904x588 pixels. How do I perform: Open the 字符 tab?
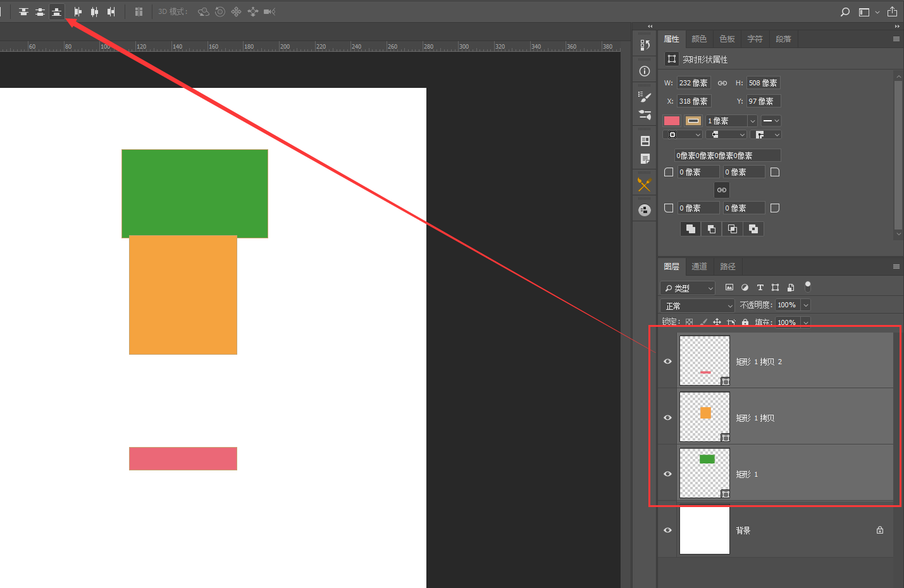[755, 39]
